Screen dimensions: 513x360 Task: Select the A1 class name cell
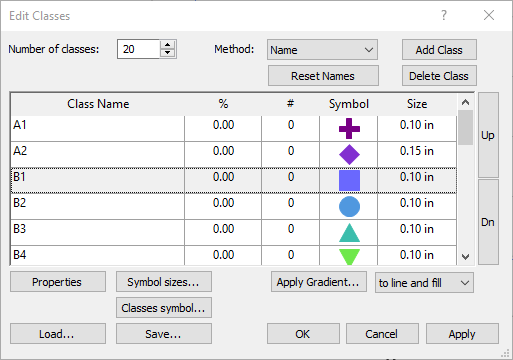pos(98,129)
